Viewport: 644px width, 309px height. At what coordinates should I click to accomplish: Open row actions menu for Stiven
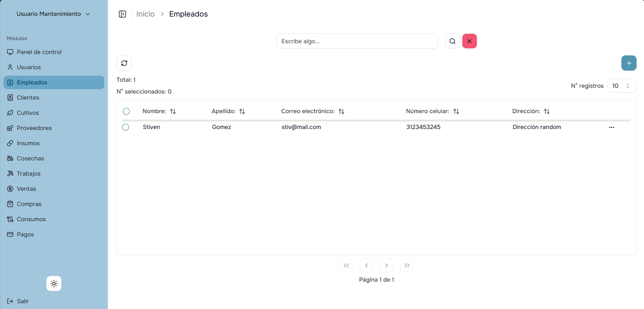click(x=611, y=127)
